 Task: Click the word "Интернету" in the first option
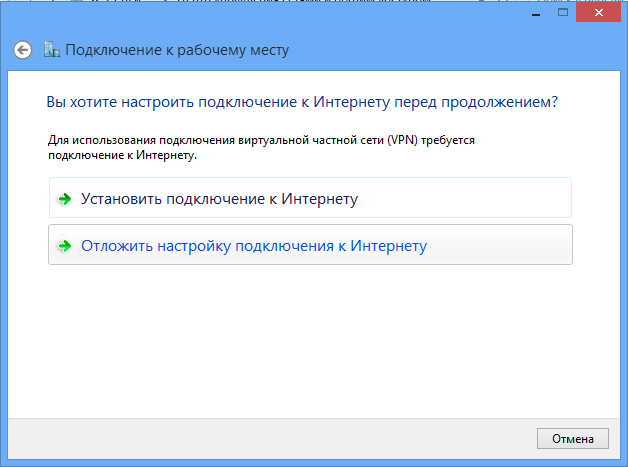pyautogui.click(x=320, y=199)
